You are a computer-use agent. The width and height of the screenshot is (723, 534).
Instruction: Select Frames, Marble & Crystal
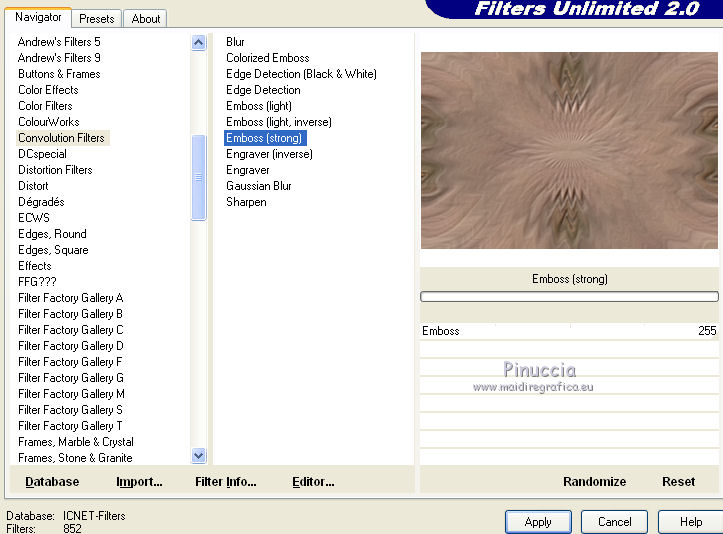[76, 442]
